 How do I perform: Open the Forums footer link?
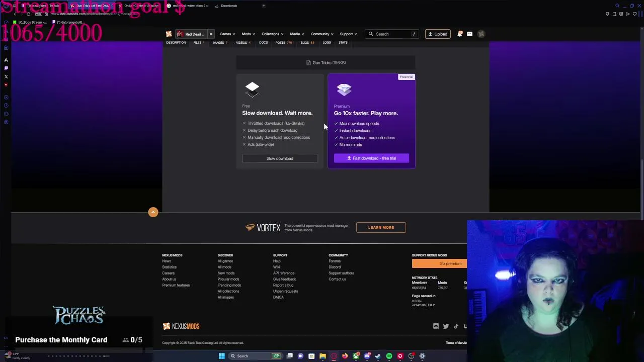[335, 261]
